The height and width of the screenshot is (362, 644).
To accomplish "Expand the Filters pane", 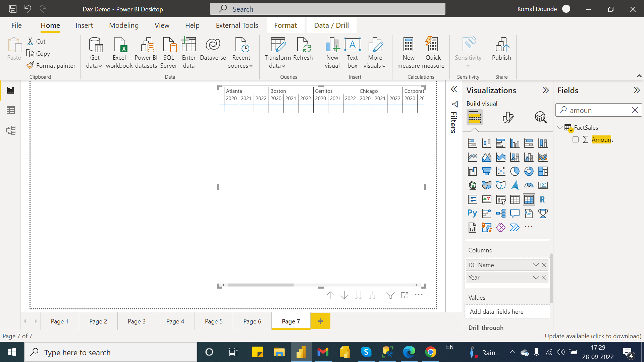I will coord(454,89).
